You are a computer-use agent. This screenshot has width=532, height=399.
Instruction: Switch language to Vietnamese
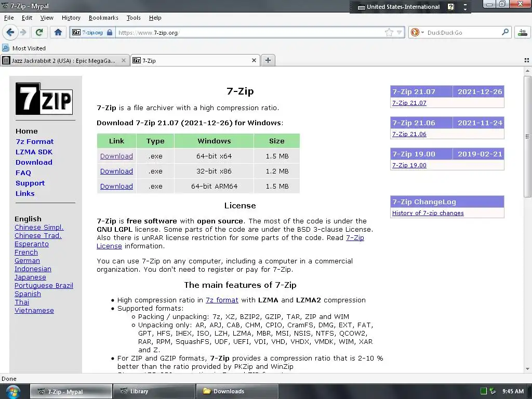[x=34, y=311]
